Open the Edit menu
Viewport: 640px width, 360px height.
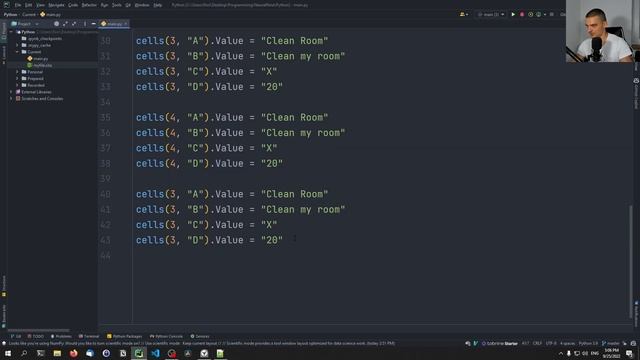(29, 5)
